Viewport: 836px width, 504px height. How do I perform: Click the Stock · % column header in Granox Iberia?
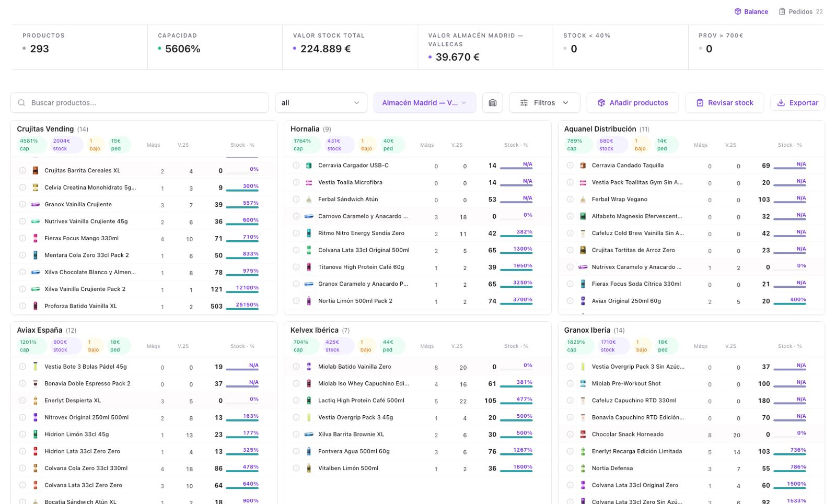789,346
